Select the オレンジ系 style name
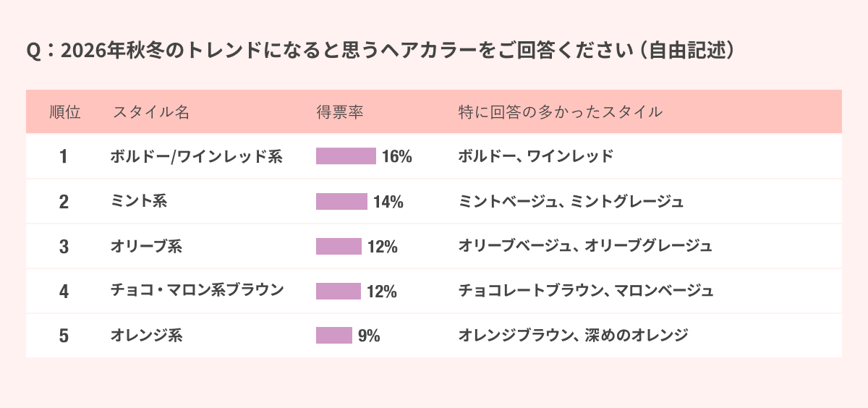This screenshot has width=868, height=408. [x=146, y=336]
